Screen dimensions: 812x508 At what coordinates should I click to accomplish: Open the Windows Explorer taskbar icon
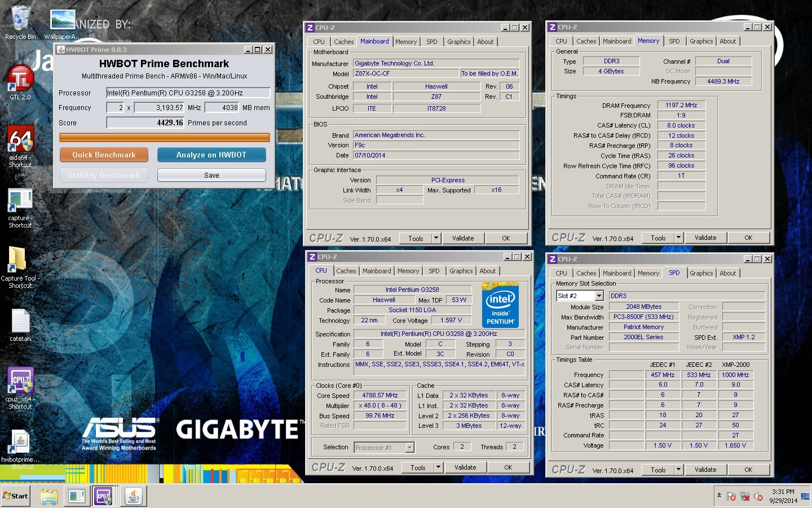click(49, 496)
